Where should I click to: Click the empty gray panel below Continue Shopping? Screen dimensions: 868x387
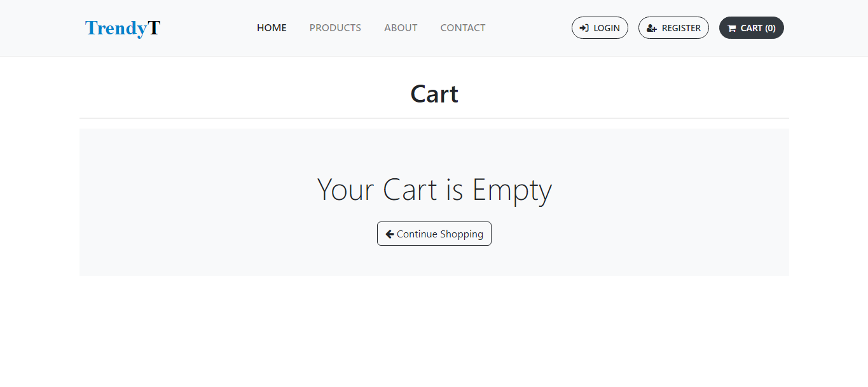[x=434, y=261]
